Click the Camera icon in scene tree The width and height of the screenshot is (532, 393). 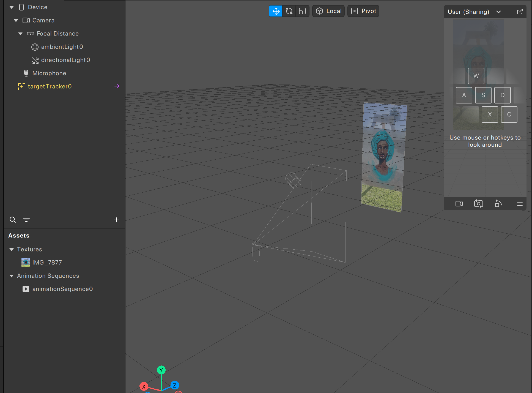point(26,21)
